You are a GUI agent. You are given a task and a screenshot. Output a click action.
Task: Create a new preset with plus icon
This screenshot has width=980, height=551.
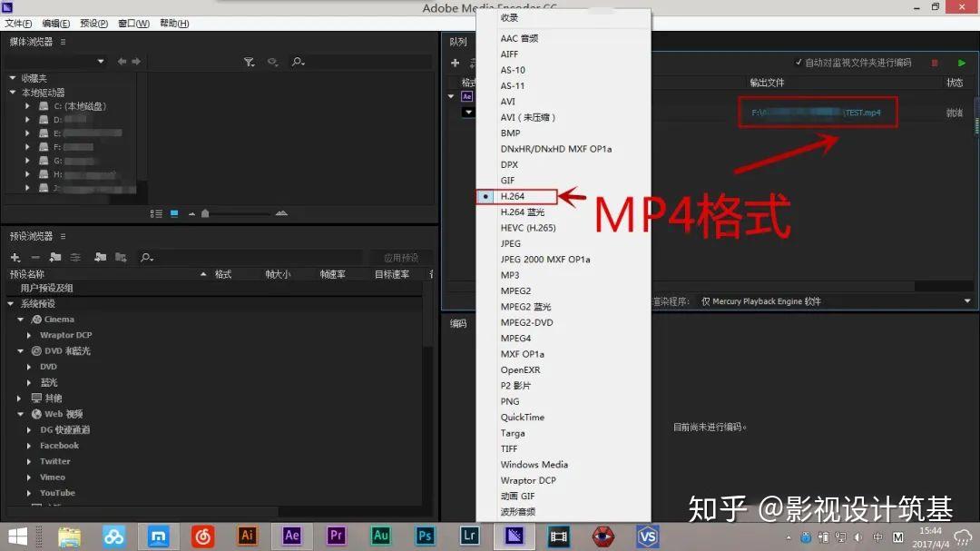15,258
